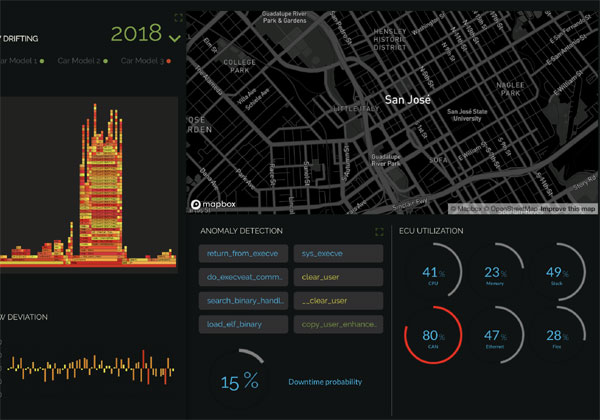Image resolution: width=600 pixels, height=420 pixels.
Task: Click the clear_user anomaly entry
Action: [338, 277]
